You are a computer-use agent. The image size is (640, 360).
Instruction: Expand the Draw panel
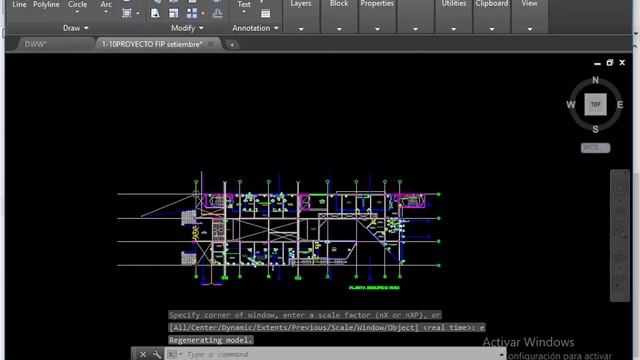point(76,28)
